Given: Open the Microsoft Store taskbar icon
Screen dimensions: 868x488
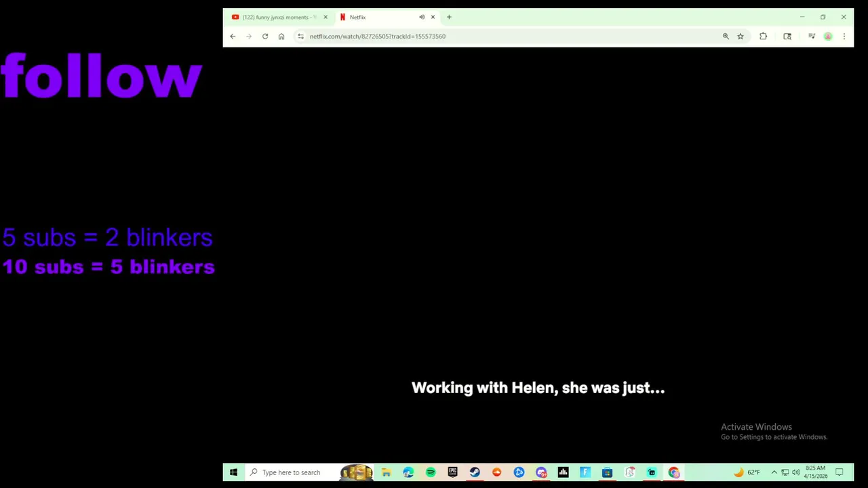Looking at the screenshot, I should pos(607,472).
